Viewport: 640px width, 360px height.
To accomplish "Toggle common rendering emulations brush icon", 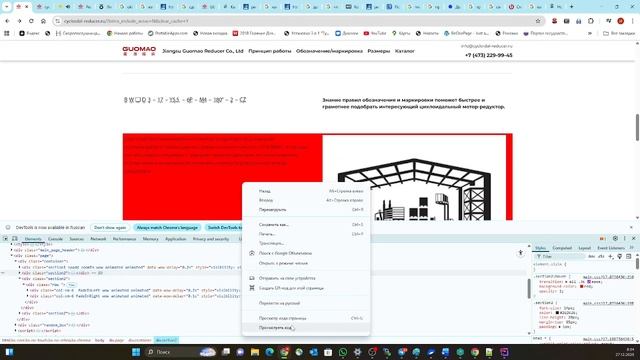I will pyautogui.click(x=620, y=256).
